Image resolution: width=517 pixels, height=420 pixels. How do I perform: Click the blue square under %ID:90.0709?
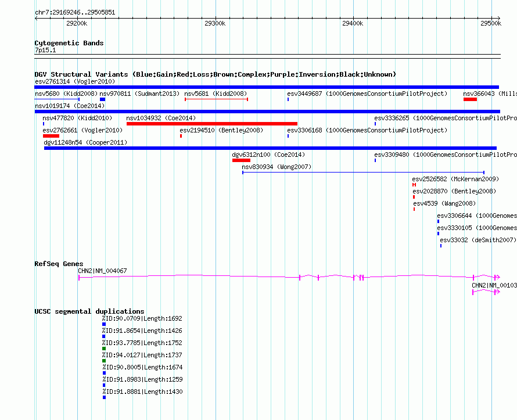[x=104, y=324]
